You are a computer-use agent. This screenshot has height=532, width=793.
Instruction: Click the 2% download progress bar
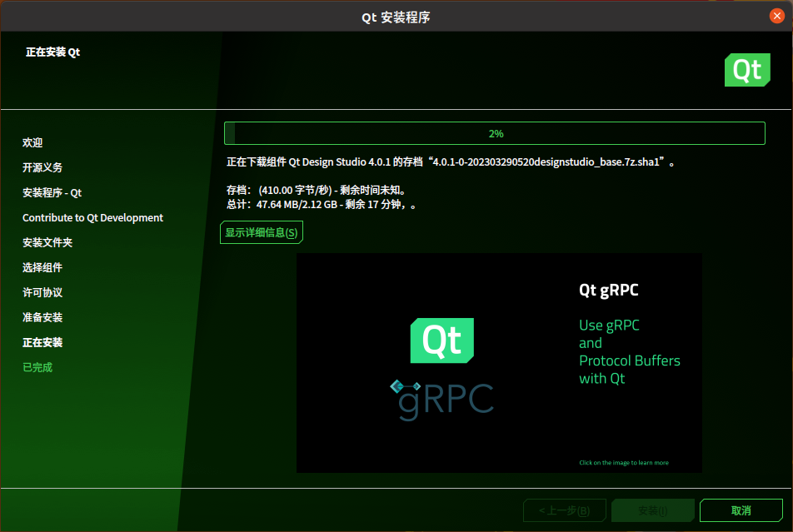pyautogui.click(x=495, y=133)
